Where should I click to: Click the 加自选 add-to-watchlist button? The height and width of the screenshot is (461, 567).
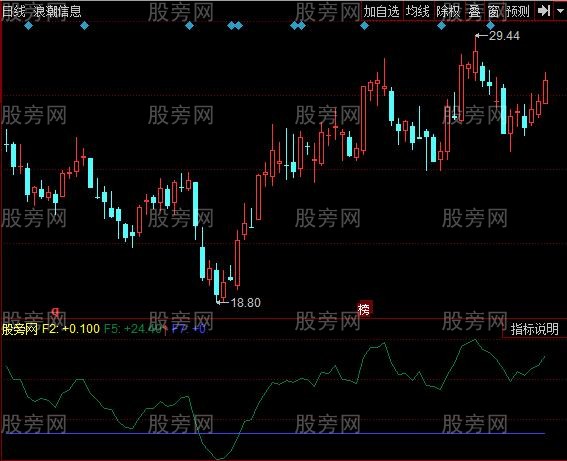pos(382,11)
